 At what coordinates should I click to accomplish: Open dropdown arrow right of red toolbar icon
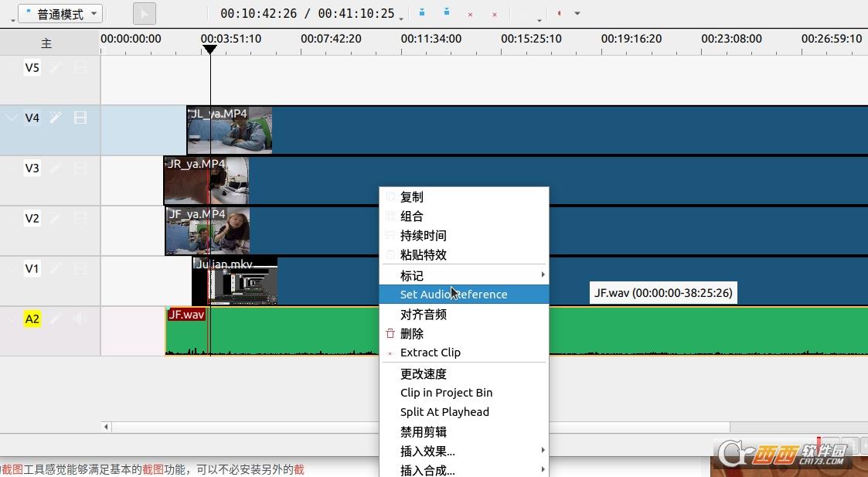coord(577,13)
